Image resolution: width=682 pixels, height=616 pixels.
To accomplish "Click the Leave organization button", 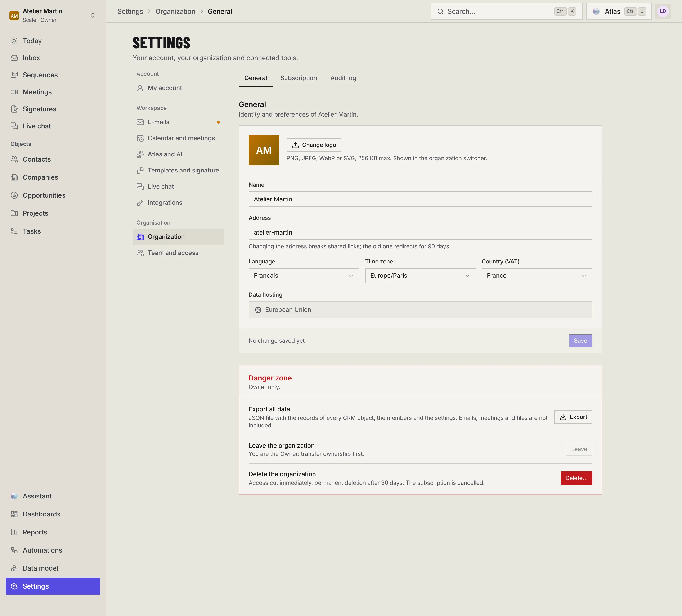I will click(579, 449).
